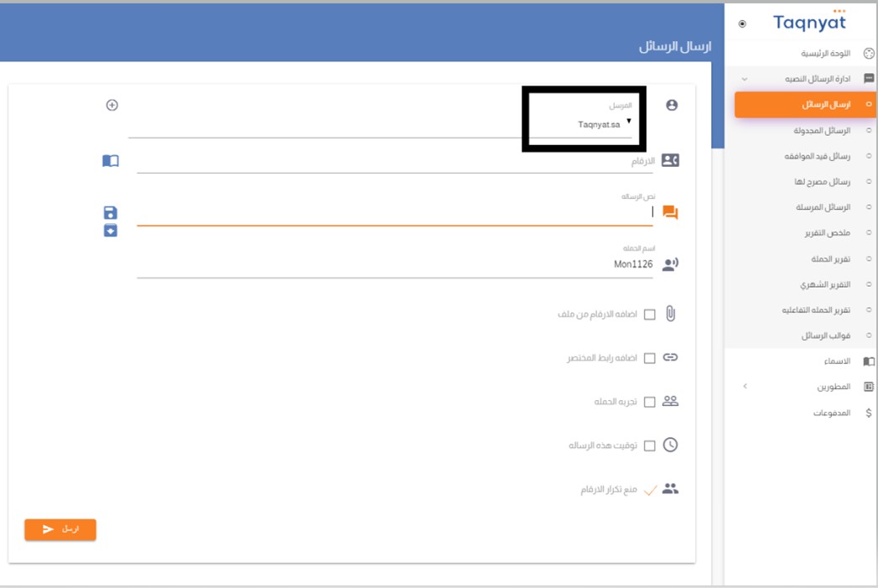Open اللوحة الرئيسية dashboard menu item
This screenshot has width=878, height=588.
825,53
